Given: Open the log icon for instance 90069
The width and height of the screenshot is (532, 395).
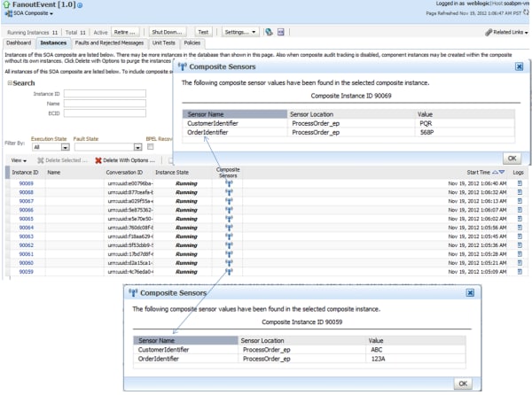Looking at the screenshot, I should pos(520,183).
